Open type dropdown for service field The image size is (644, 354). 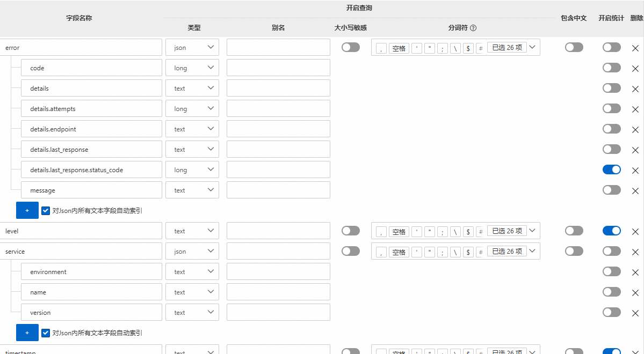tap(192, 251)
